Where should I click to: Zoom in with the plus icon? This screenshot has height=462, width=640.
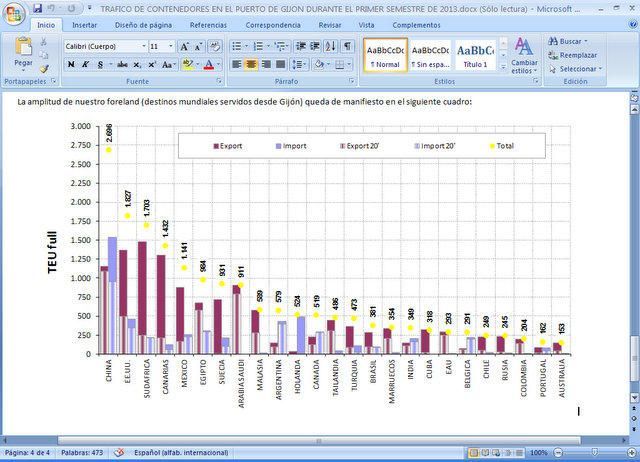point(632,452)
